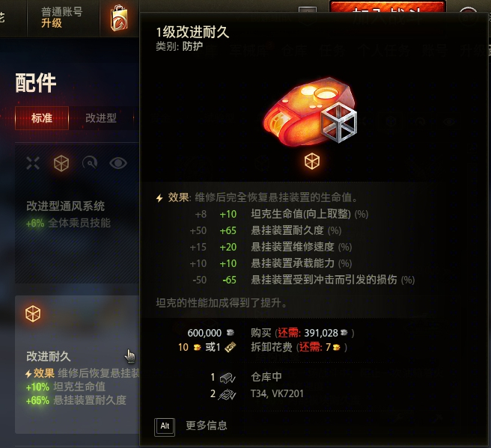Click the T34, VK7201 installed vehicles row
Viewport: 491px width, 448px height.
[257, 393]
